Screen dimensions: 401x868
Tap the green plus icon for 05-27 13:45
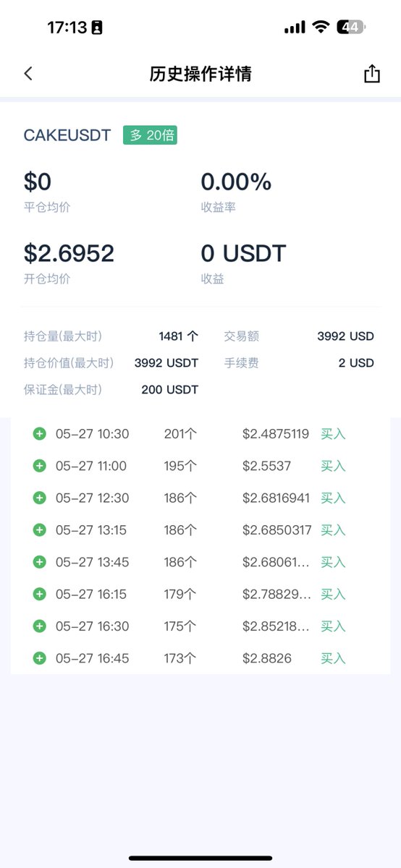point(40,562)
